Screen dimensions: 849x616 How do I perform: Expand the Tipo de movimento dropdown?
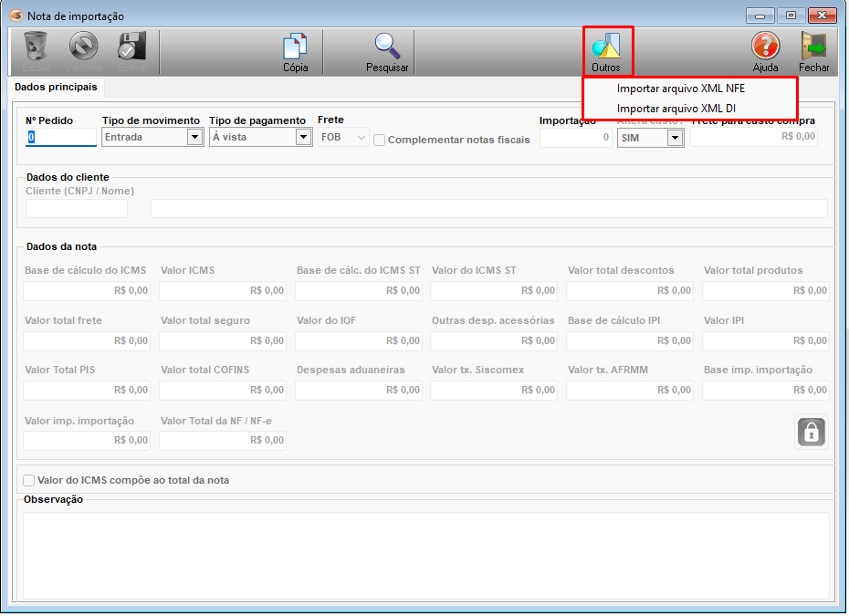194,137
